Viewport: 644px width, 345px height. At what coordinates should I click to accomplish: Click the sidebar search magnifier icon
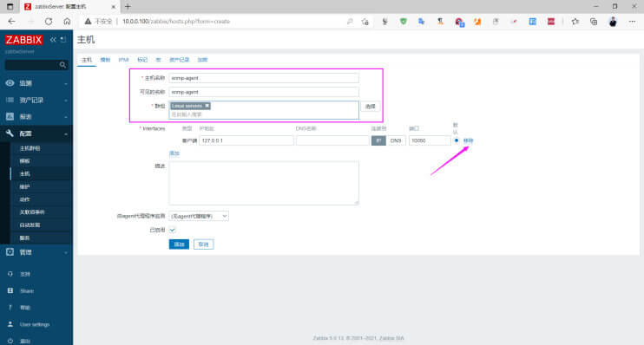pos(62,65)
